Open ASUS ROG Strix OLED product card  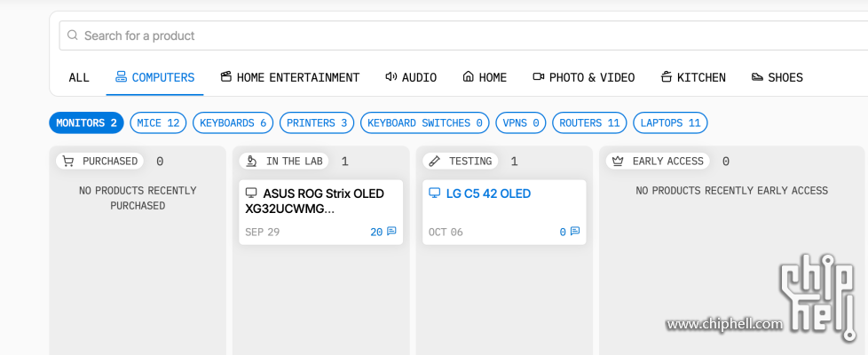point(320,201)
